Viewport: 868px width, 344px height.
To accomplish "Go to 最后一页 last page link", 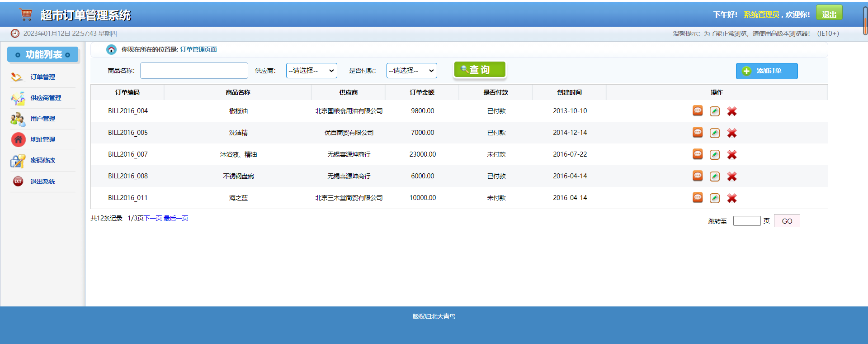I will (x=176, y=218).
